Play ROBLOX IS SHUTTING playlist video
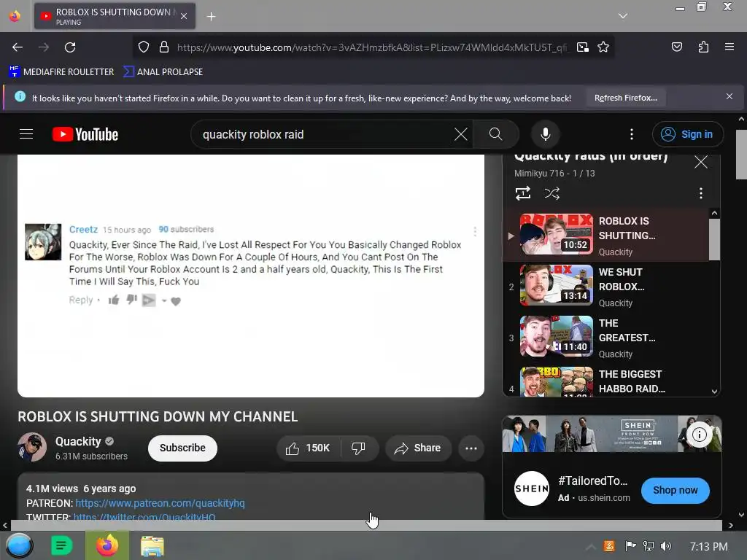 point(606,236)
